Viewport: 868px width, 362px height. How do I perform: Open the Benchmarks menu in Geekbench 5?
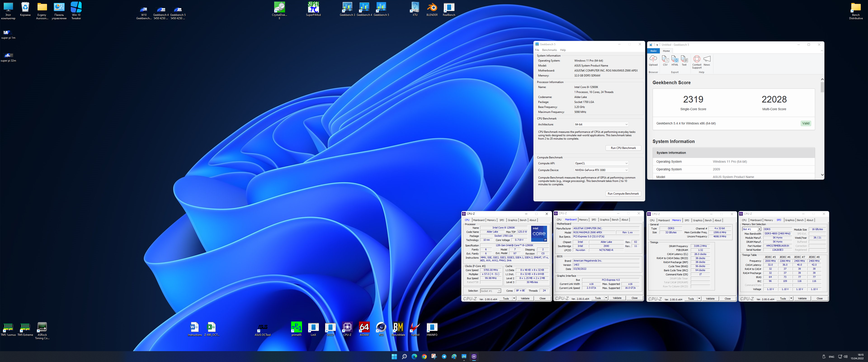[550, 50]
